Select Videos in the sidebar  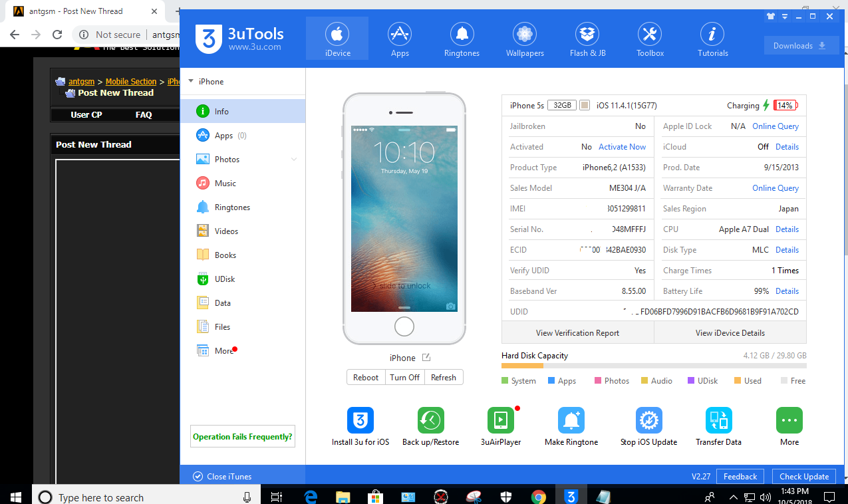[x=243, y=231]
